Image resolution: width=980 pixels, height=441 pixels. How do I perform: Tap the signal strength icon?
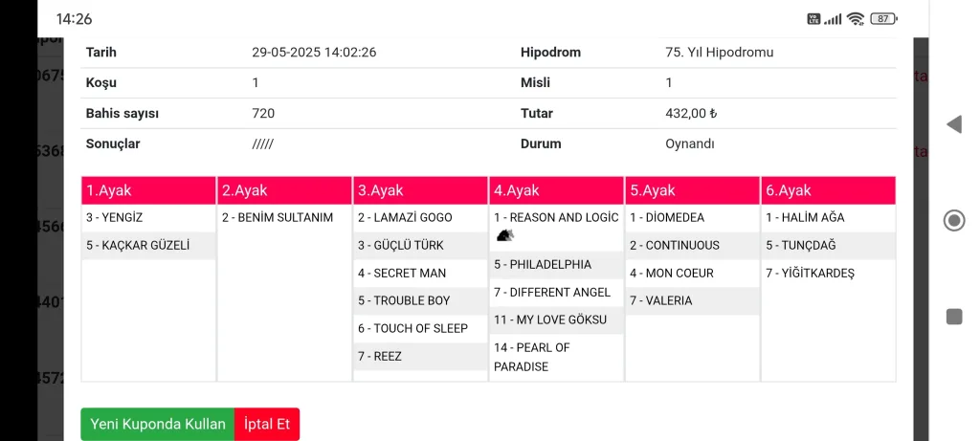(x=834, y=18)
